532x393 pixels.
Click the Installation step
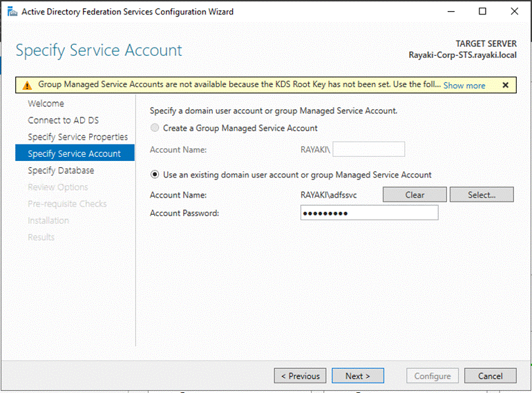(x=48, y=220)
